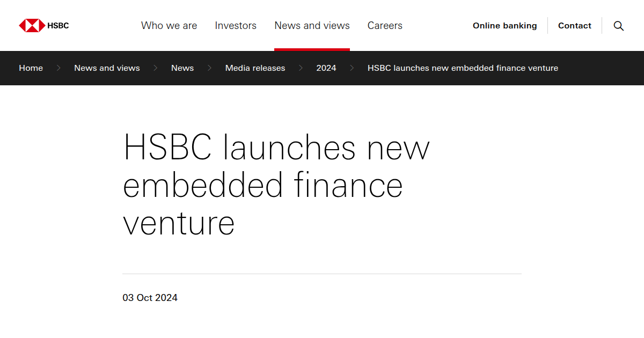Go to 'Home' via breadcrumb
Image resolution: width=644 pixels, height=338 pixels.
(x=31, y=68)
